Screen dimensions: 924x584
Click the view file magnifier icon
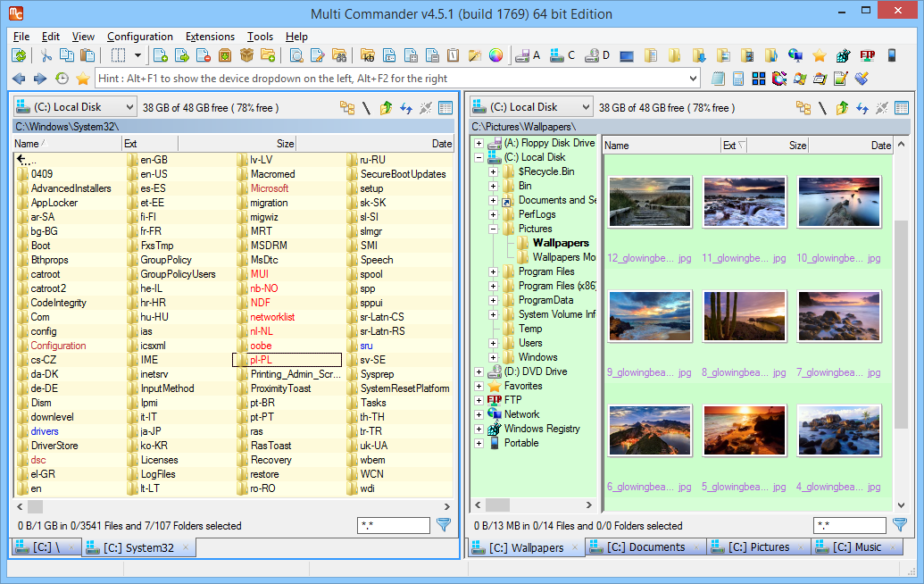coord(296,56)
